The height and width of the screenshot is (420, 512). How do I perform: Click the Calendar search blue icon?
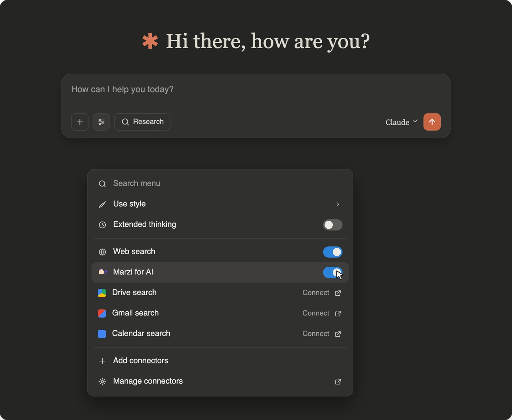click(102, 334)
